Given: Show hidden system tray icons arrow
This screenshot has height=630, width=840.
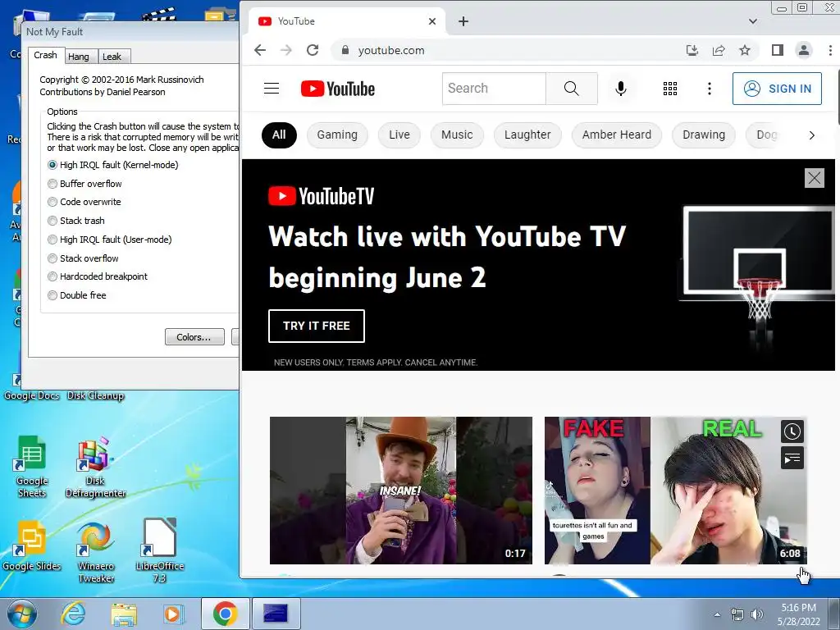Looking at the screenshot, I should (717, 614).
